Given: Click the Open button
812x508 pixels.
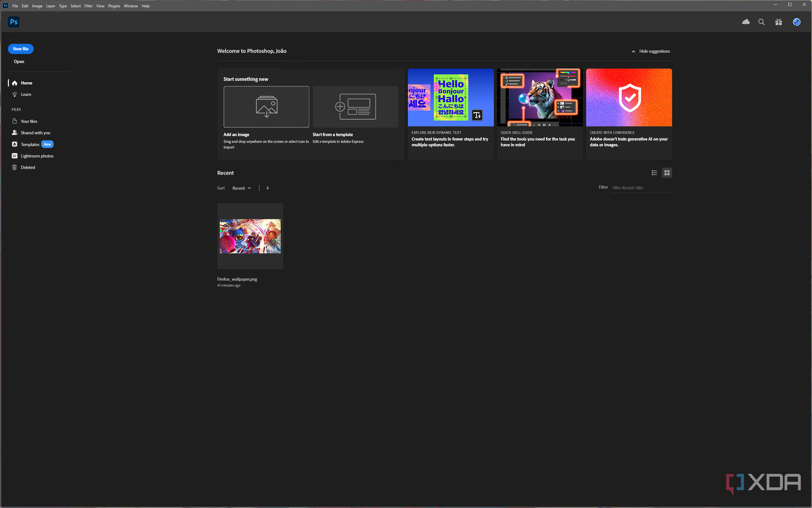Looking at the screenshot, I should (x=19, y=62).
